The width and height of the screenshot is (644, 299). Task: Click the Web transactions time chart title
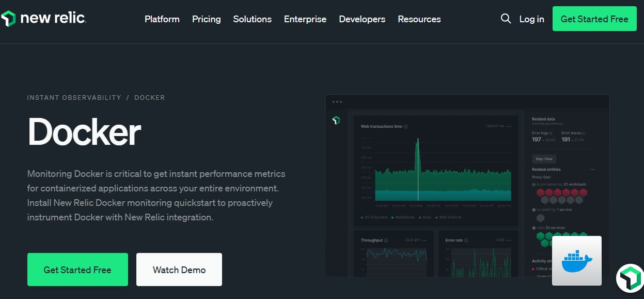pos(381,126)
